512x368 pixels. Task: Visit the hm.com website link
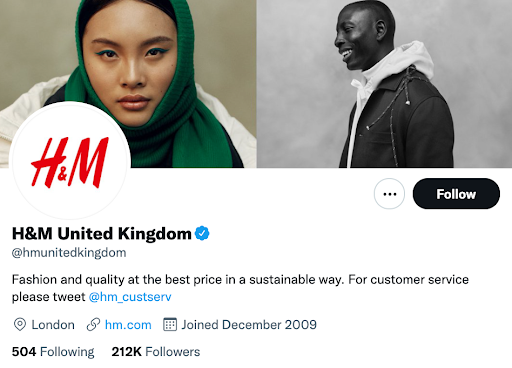point(128,325)
